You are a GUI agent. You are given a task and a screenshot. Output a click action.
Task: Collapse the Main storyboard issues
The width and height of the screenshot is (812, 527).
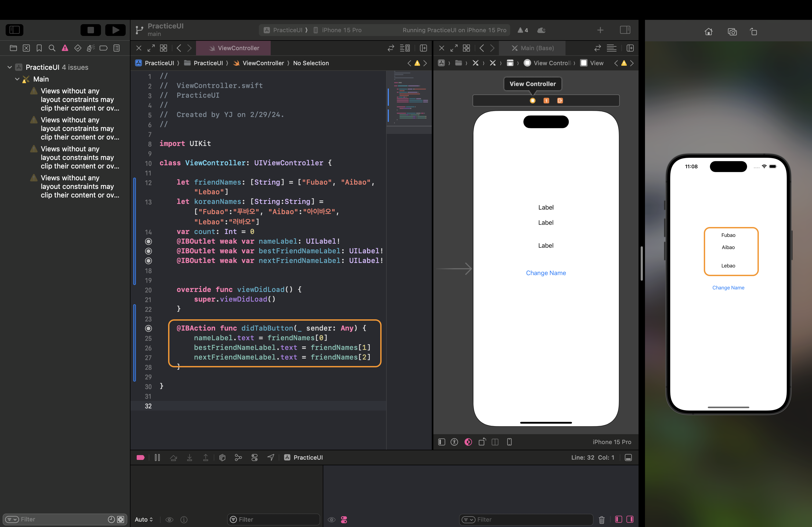pos(17,79)
